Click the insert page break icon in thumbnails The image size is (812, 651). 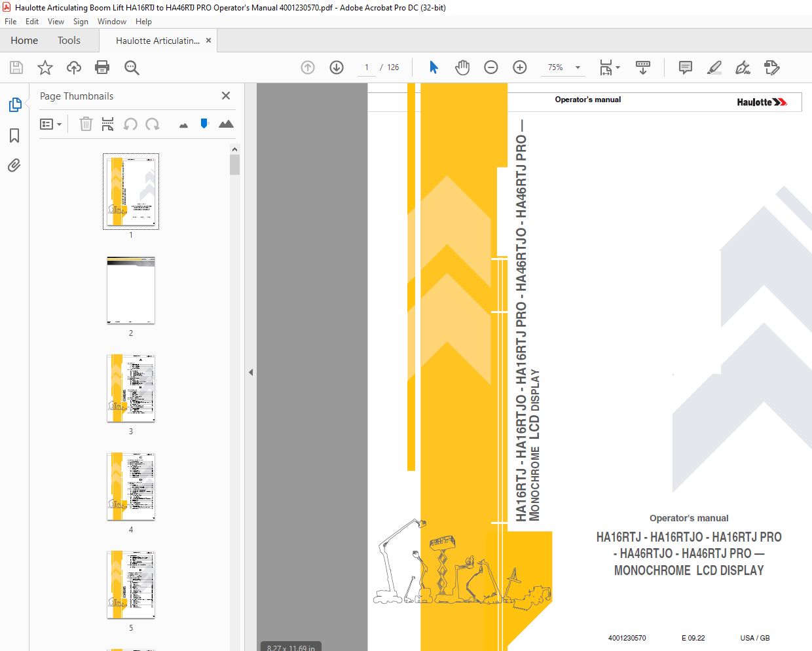point(108,124)
